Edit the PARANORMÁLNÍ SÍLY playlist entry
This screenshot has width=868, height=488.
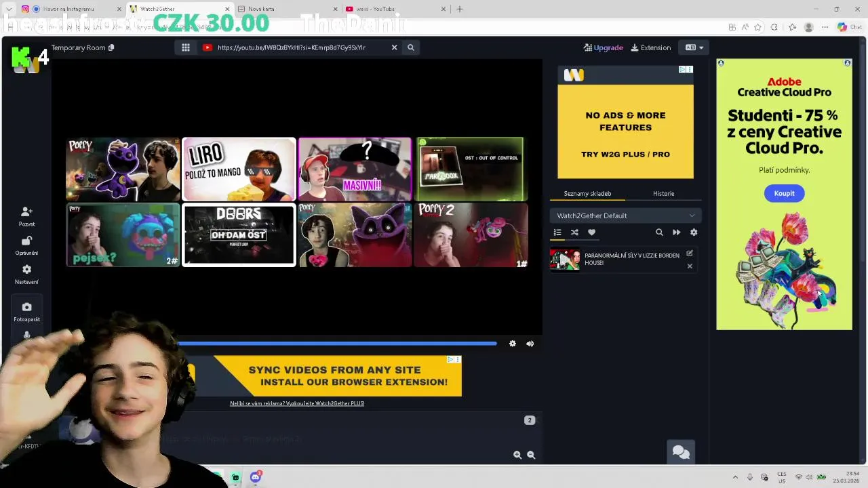pyautogui.click(x=690, y=253)
